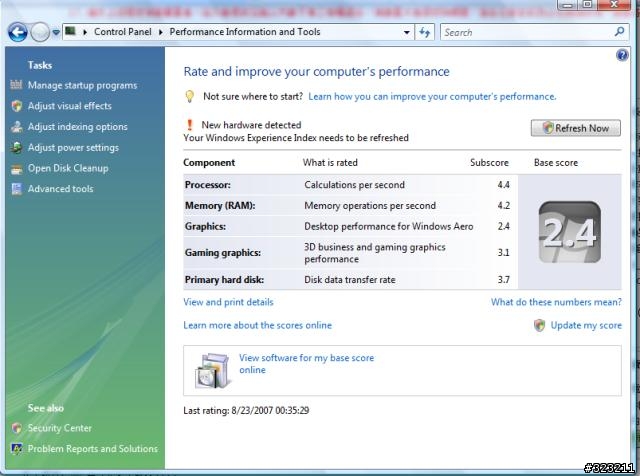This screenshot has width=640, height=476.
Task: Click the Last rating date text
Action: pyautogui.click(x=246, y=410)
